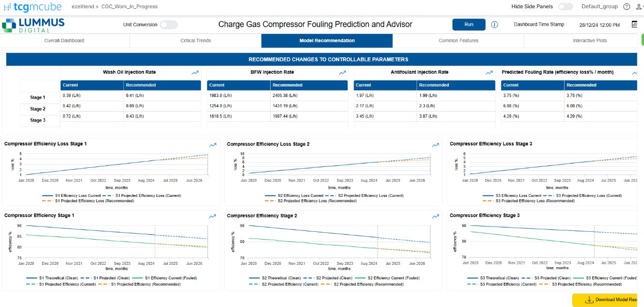Switch to the Overall Dashboard tab

point(64,41)
